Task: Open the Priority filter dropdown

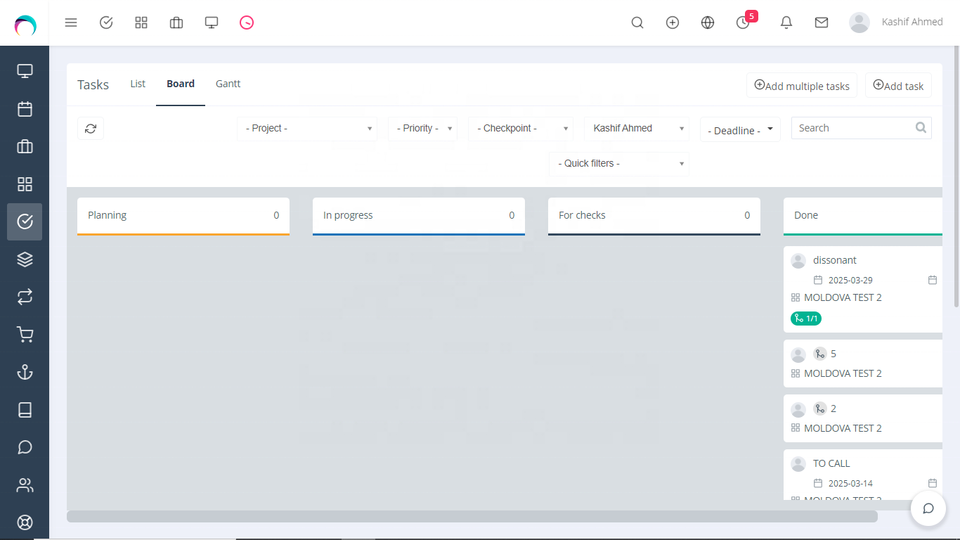Action: pyautogui.click(x=424, y=128)
